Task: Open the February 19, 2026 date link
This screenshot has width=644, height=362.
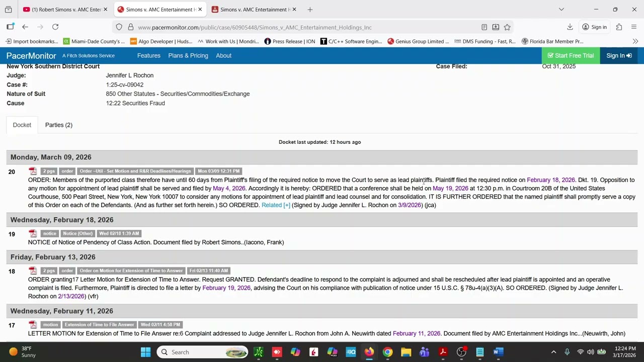Action: (x=226, y=288)
